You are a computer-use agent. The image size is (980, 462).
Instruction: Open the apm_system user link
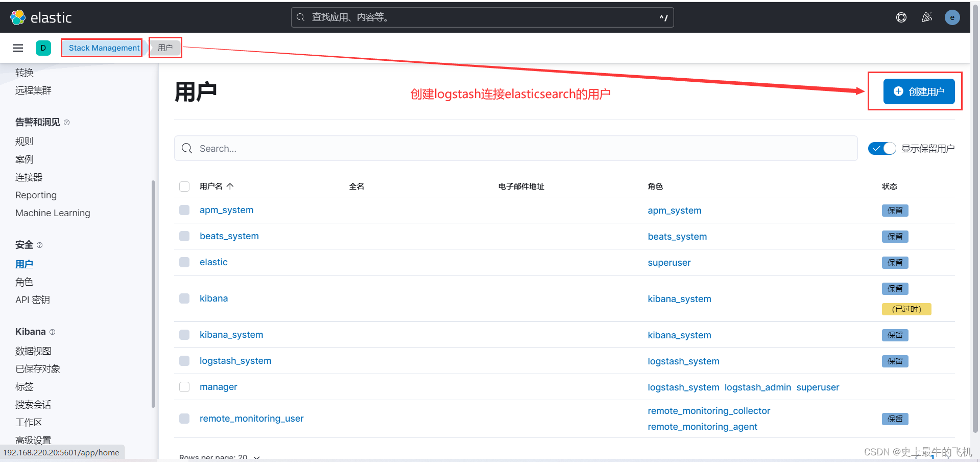click(x=226, y=210)
